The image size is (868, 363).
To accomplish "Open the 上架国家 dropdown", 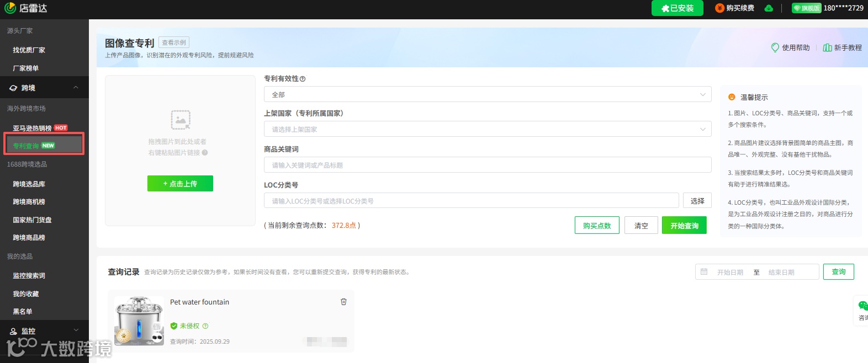I will [x=488, y=129].
